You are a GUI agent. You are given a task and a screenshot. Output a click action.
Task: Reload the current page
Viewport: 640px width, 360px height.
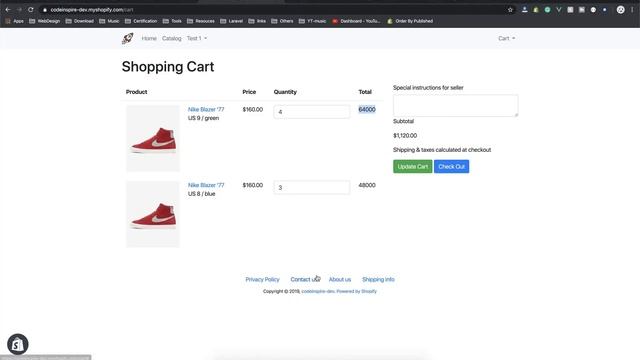coord(31,9)
